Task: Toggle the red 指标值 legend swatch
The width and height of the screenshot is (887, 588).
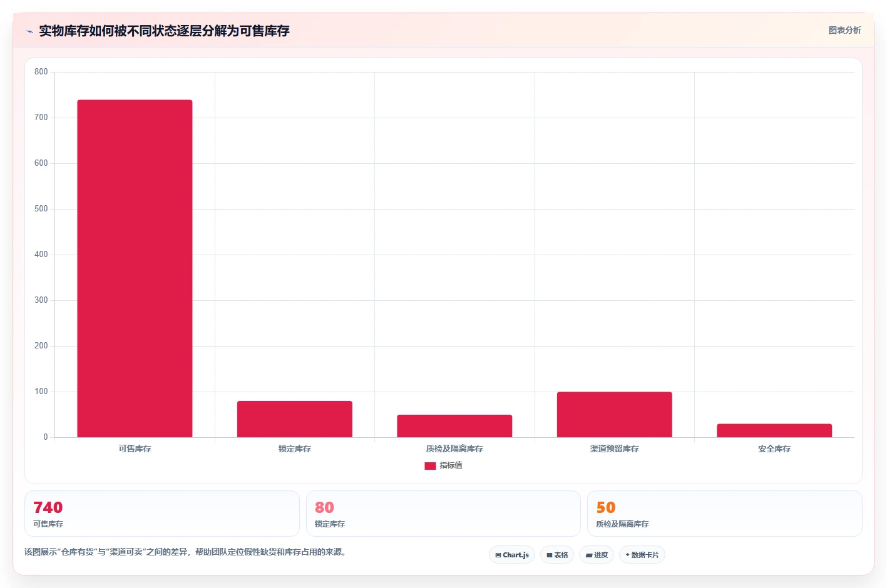Action: coord(430,465)
